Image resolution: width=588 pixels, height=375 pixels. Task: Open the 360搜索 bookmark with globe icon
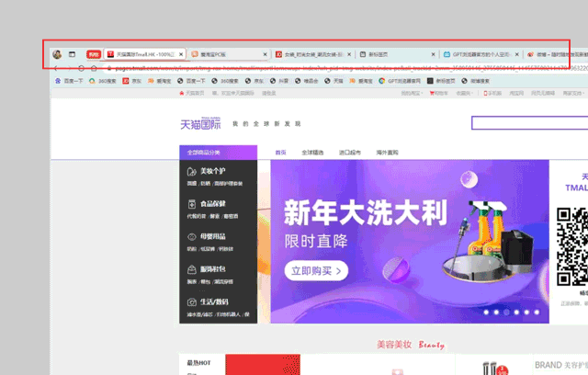click(224, 81)
